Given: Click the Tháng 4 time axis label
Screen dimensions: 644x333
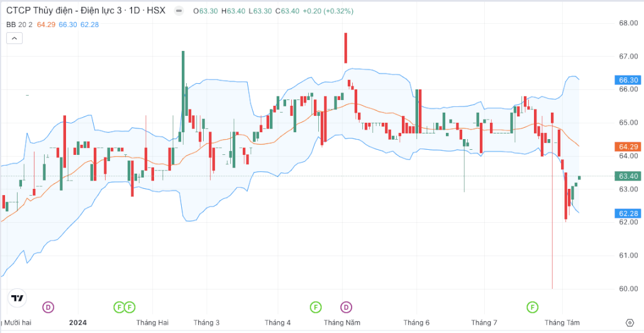Looking at the screenshot, I should (277, 323).
